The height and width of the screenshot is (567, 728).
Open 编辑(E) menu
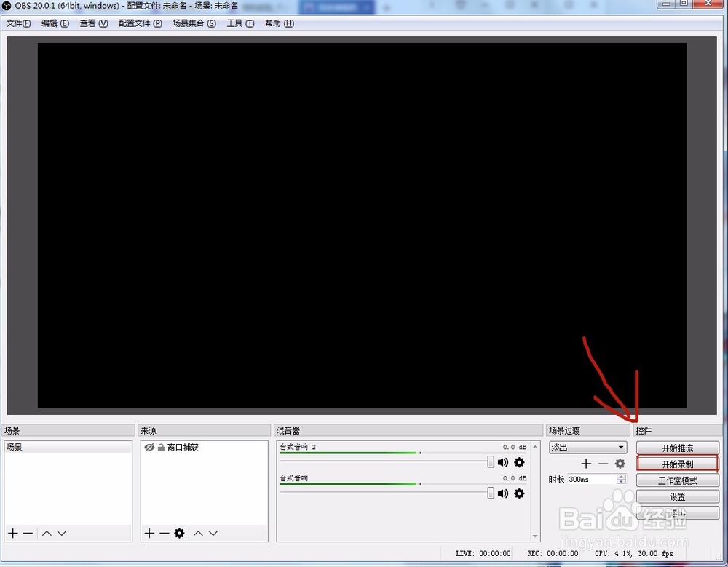tap(55, 23)
